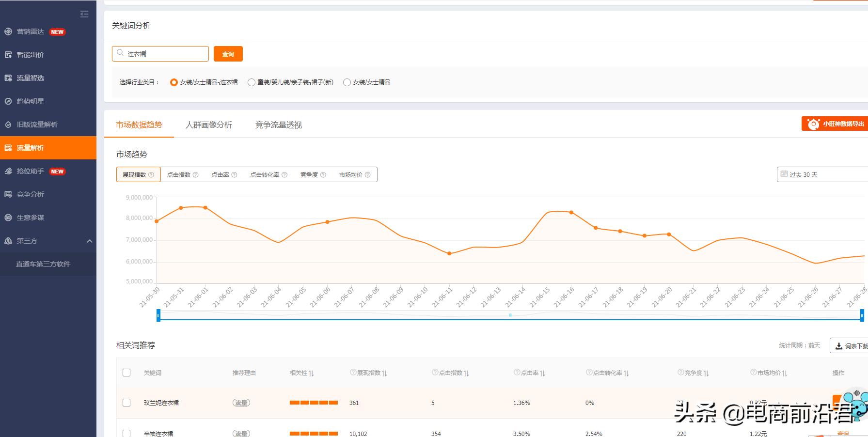Viewport: 868px width, 437px height.
Task: Click the calendar icon in date range box
Action: click(784, 174)
